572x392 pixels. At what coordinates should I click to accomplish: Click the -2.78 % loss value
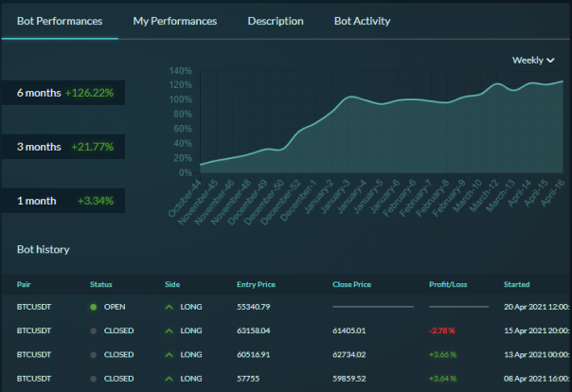coord(442,331)
